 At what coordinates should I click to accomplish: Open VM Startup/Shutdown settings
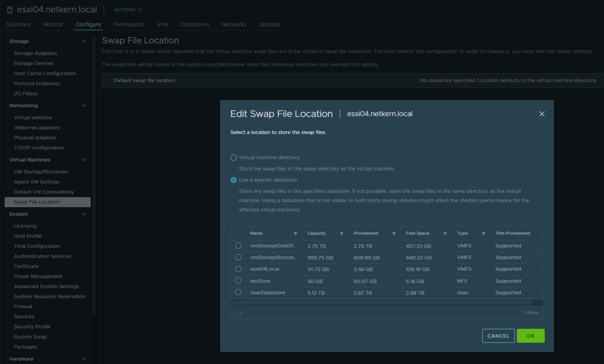point(41,172)
